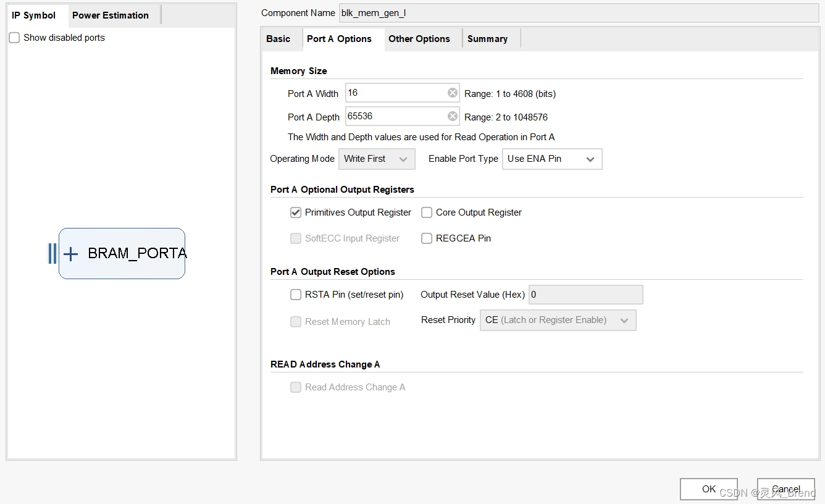This screenshot has width=825, height=504.
Task: Click the SoftECC Input Register checkbox
Action: coord(296,238)
